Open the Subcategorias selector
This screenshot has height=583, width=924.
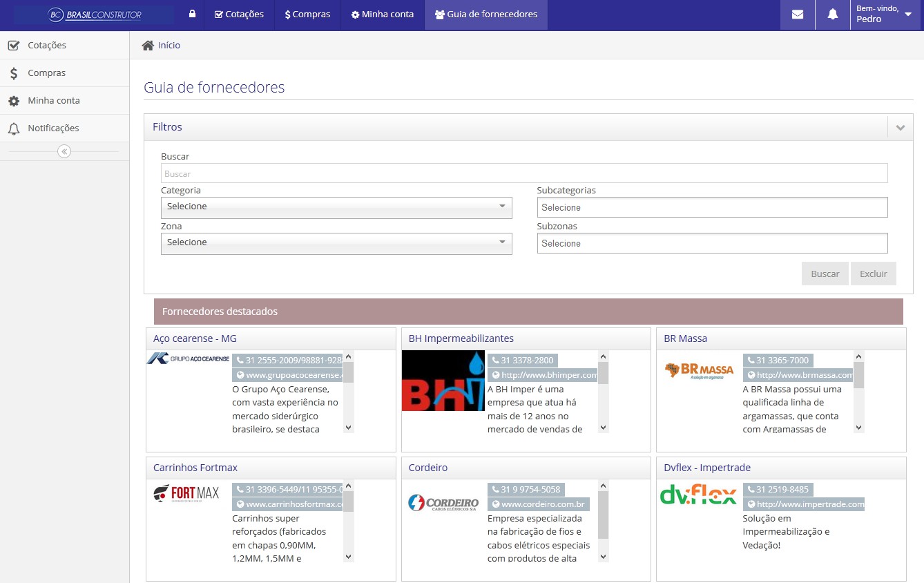(712, 207)
